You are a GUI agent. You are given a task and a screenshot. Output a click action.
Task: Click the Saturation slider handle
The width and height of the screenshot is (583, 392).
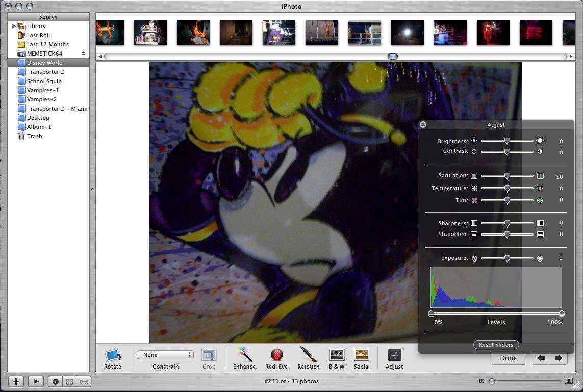(507, 176)
